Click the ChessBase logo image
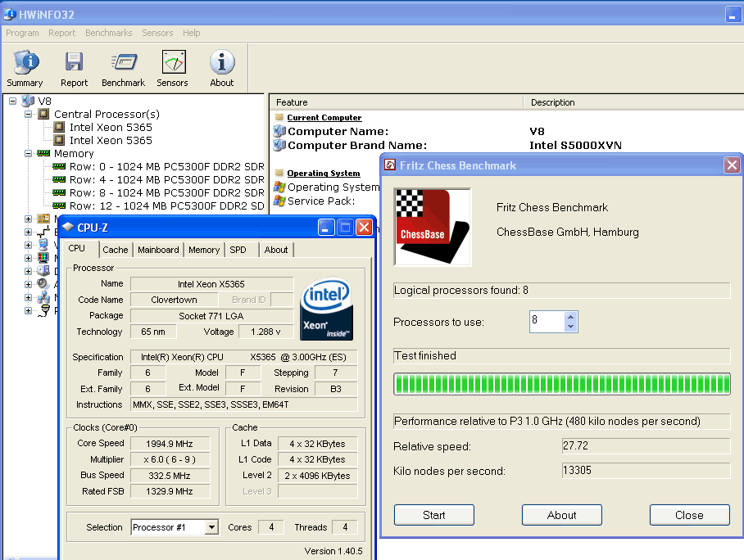The image size is (744, 560). pyautogui.click(x=433, y=227)
